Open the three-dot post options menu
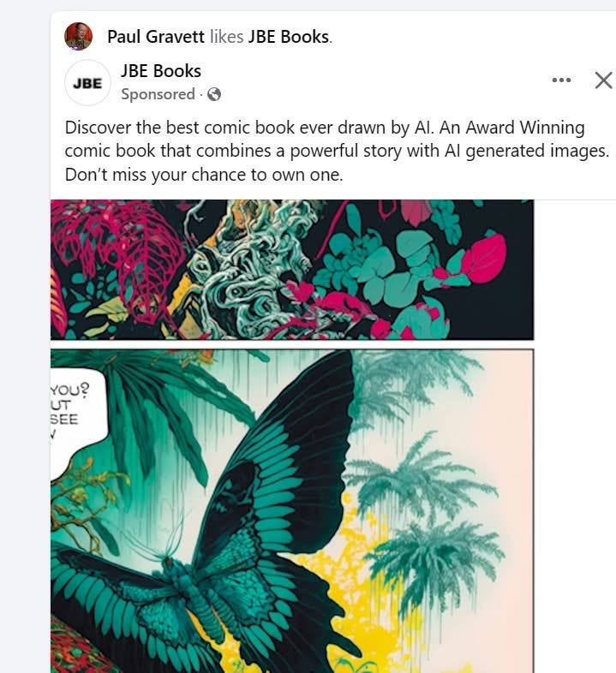 (561, 80)
